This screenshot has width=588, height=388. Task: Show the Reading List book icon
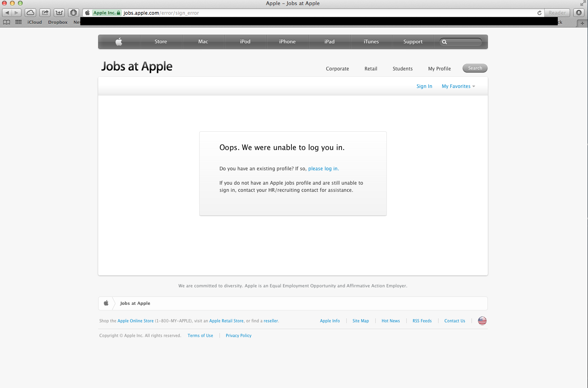pos(6,22)
